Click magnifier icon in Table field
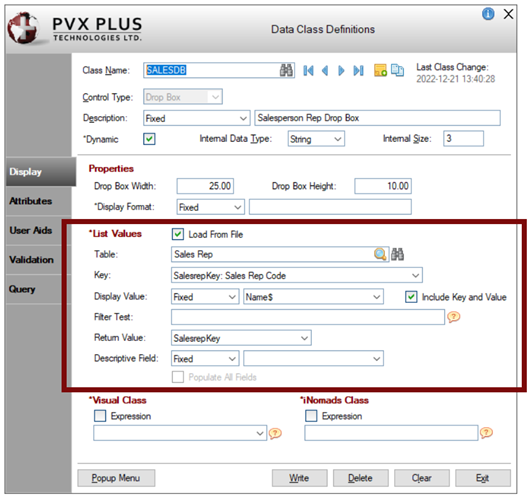This screenshot has width=530, height=499. pos(380,254)
